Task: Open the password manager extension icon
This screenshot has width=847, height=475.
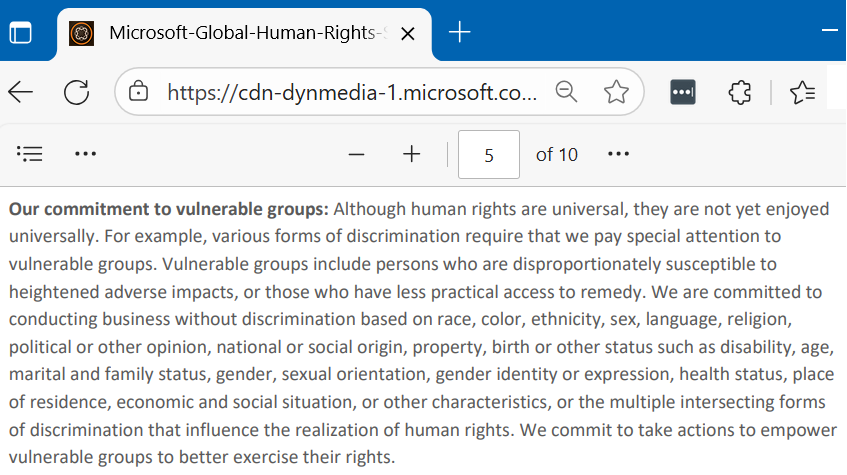Action: coord(683,92)
